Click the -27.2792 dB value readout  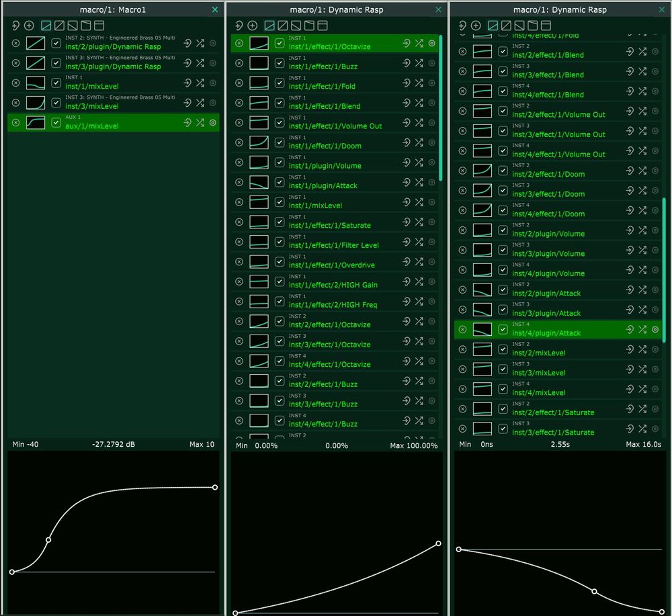(x=113, y=444)
